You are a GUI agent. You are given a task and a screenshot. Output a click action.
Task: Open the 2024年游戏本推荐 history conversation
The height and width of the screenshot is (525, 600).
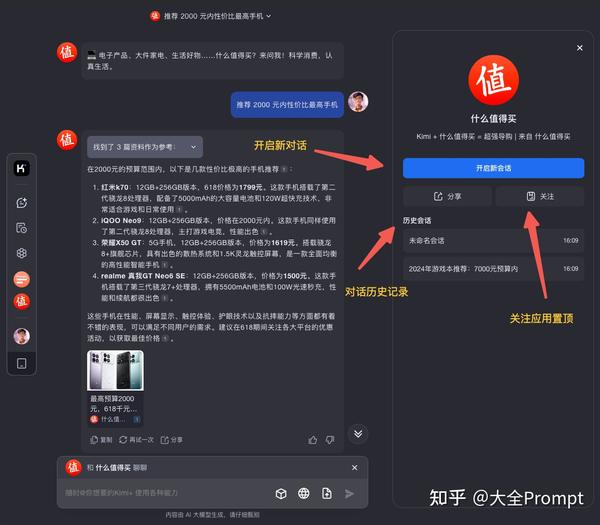[x=493, y=269]
